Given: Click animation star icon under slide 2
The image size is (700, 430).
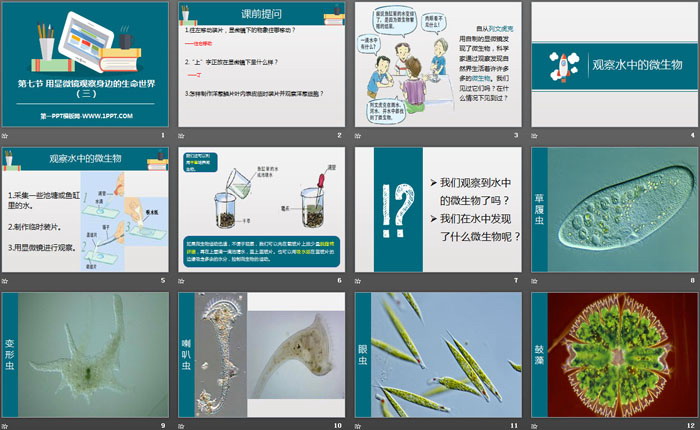Looking at the screenshot, I should 181,135.
